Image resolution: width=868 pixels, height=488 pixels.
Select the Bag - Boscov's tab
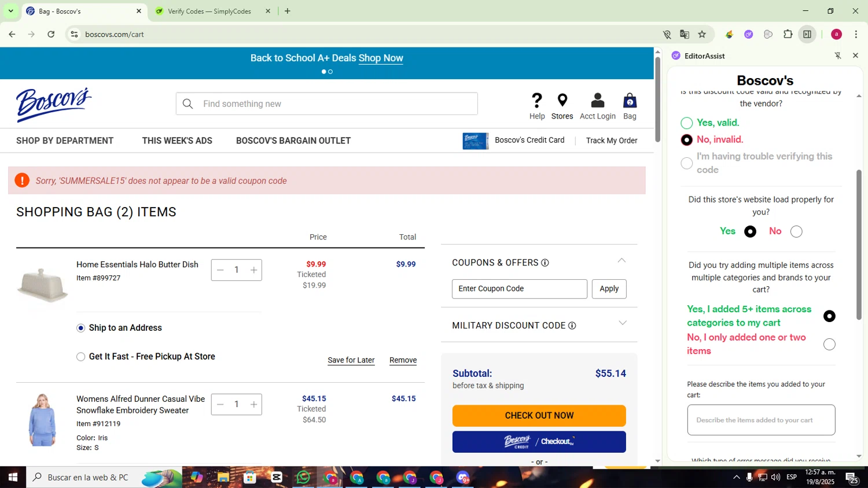84,11
